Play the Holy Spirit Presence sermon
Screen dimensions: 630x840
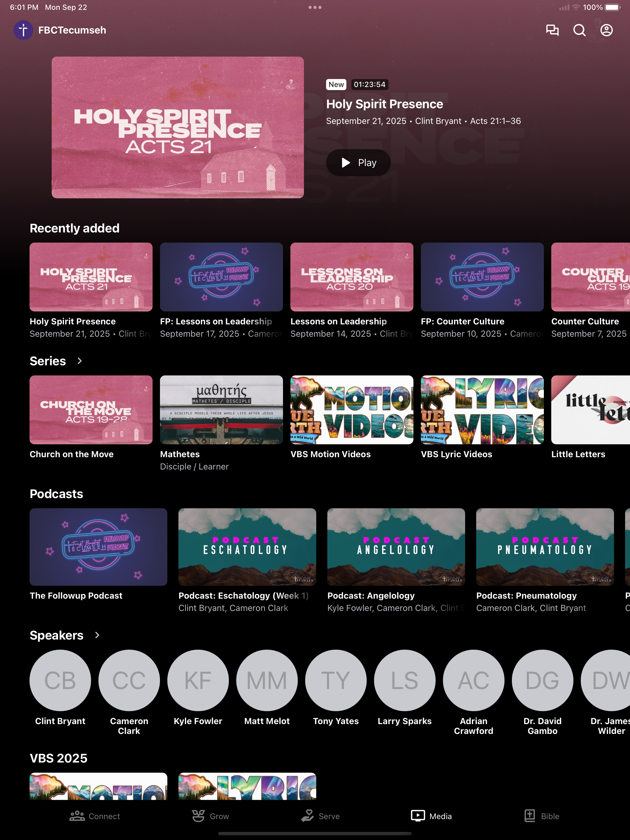[358, 163]
